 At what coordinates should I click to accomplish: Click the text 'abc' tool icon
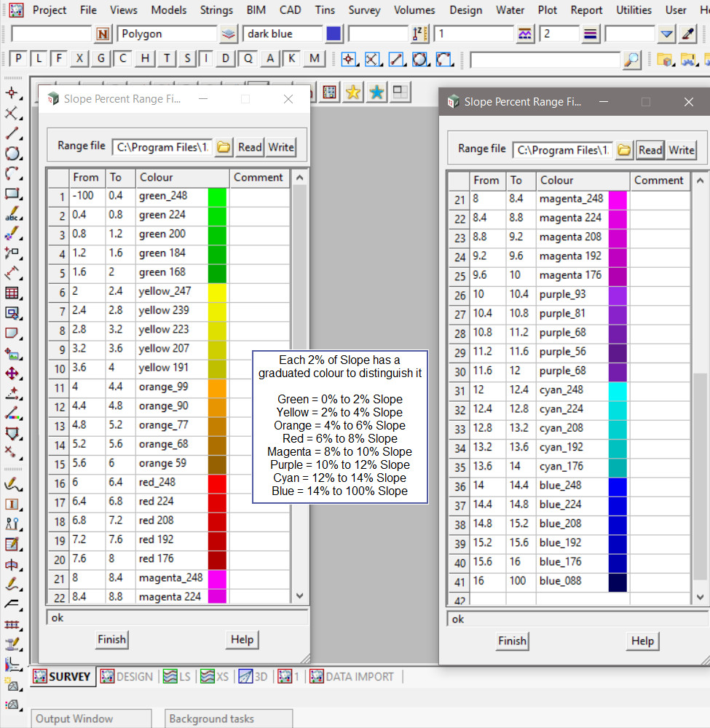coord(12,215)
